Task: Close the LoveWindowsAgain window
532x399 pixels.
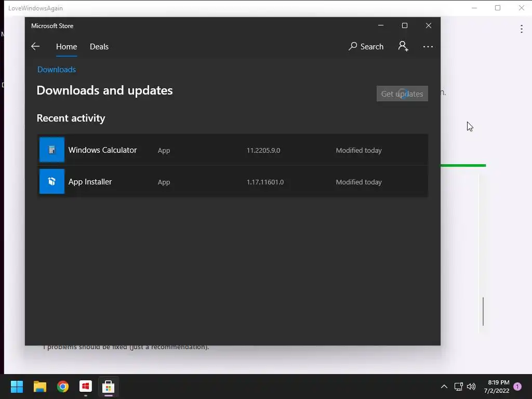Action: point(522,8)
